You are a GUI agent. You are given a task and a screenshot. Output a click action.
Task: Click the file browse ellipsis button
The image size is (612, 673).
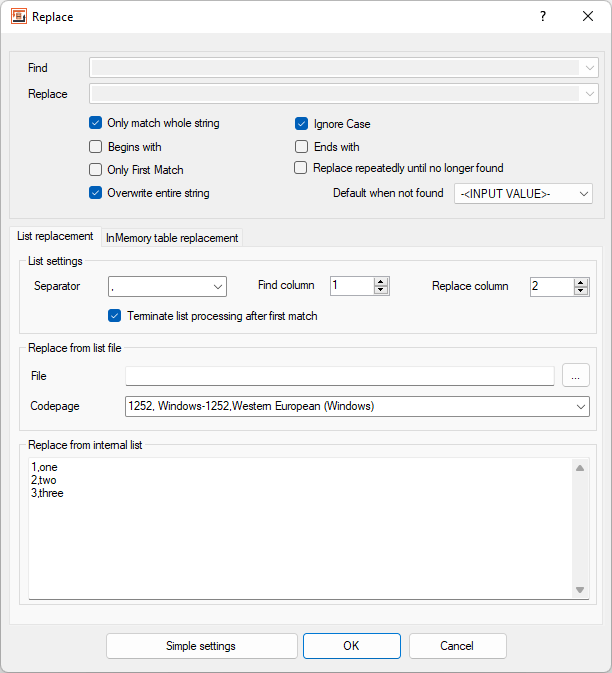click(576, 376)
